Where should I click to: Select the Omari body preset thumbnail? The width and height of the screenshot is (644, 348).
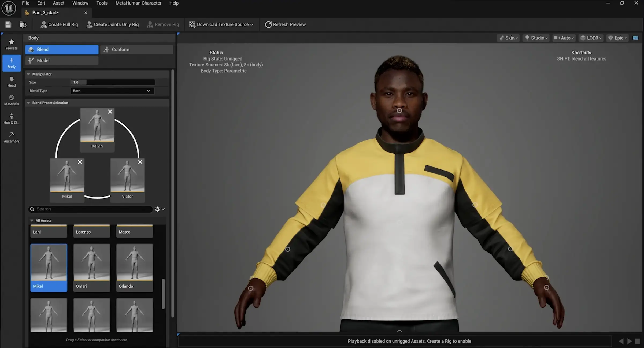(x=92, y=267)
